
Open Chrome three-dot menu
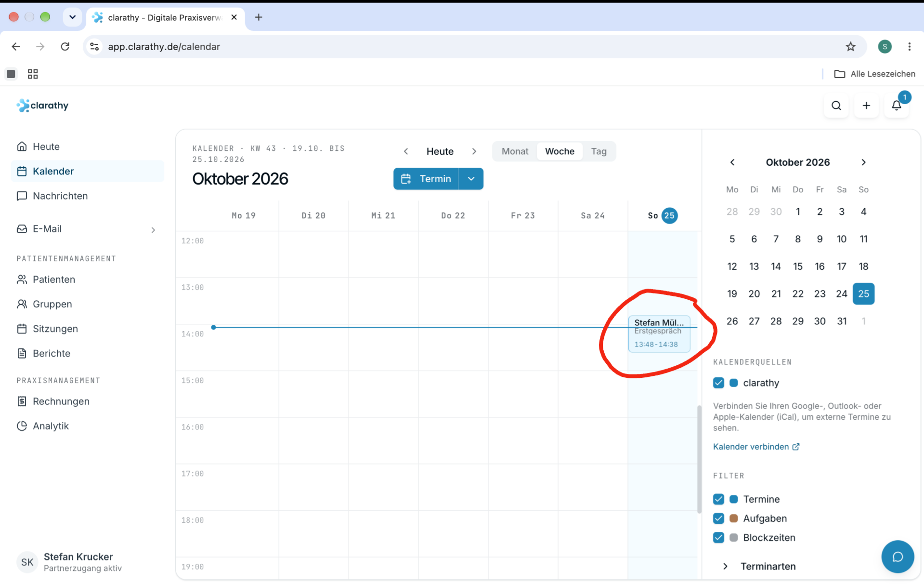tap(909, 46)
